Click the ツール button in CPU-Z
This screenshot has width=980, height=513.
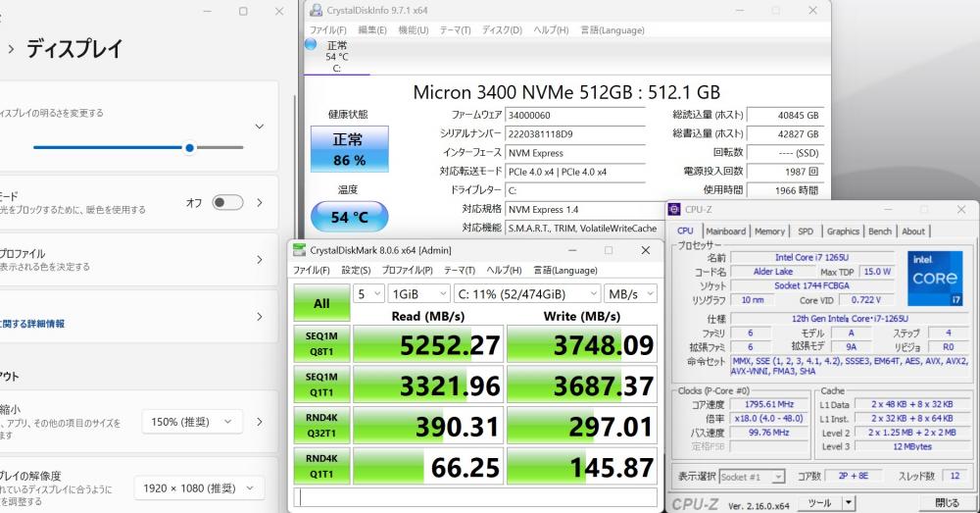coord(819,503)
